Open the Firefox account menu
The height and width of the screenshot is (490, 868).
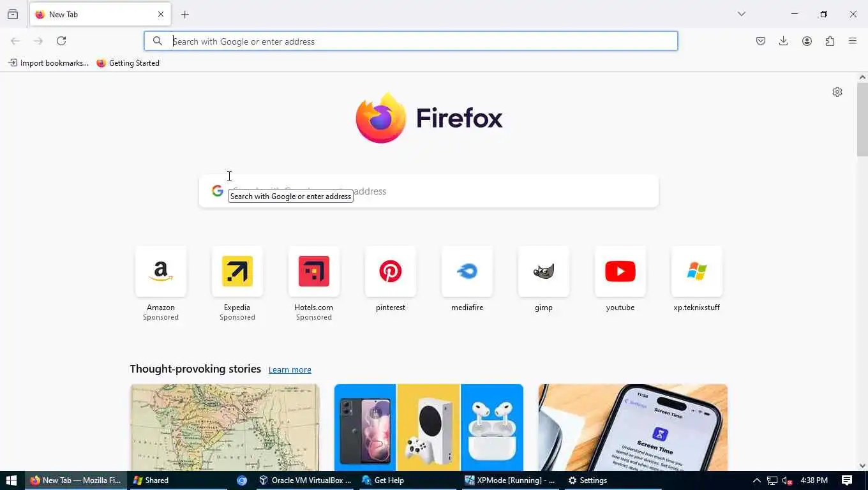[x=807, y=41]
